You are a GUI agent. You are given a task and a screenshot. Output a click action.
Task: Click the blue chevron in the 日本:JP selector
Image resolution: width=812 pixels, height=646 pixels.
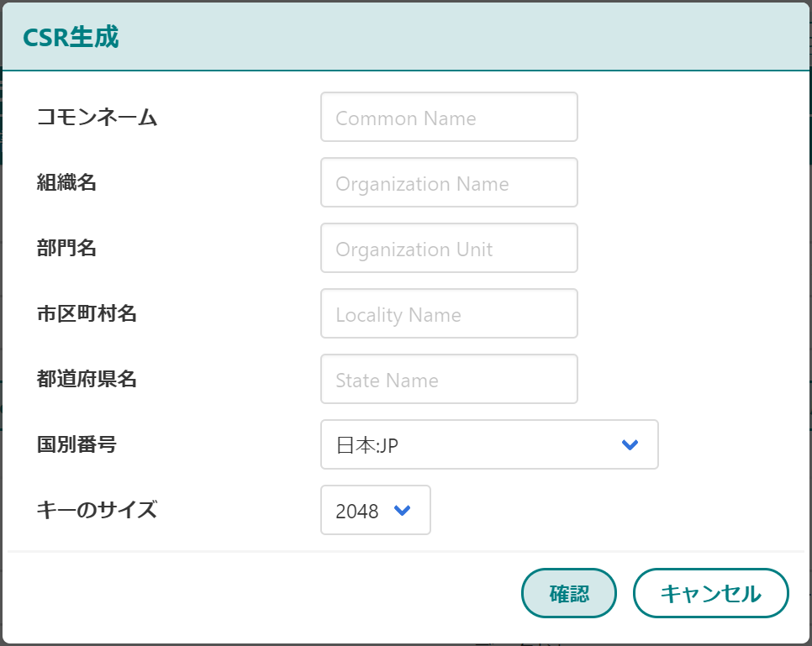630,444
